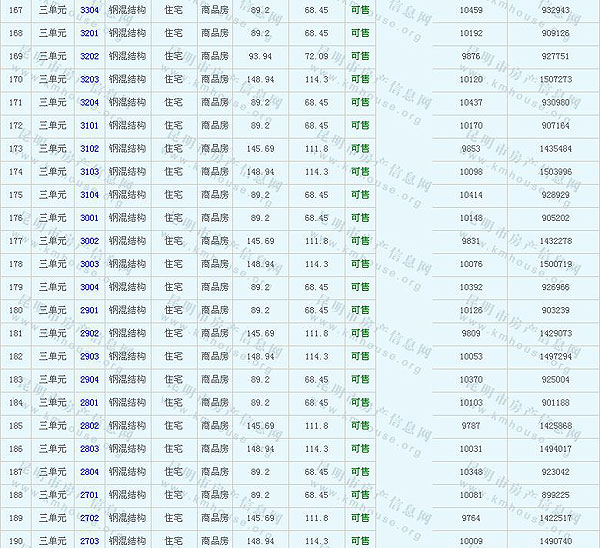Click room number 2902 link

point(89,333)
